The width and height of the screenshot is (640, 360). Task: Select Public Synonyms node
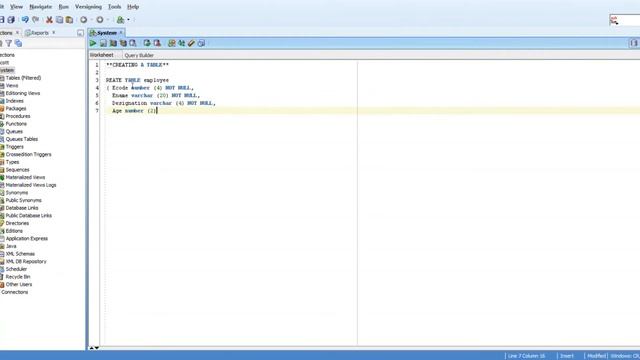(24, 200)
